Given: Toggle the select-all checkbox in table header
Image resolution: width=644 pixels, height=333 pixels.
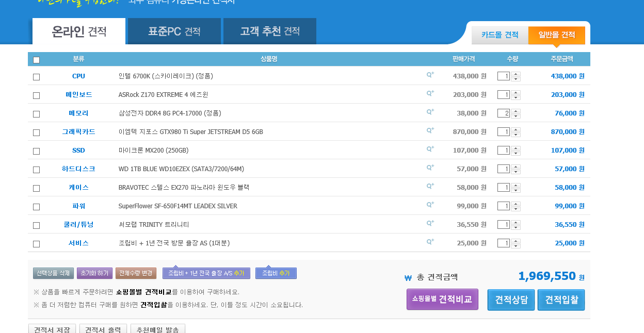Looking at the screenshot, I should click(36, 60).
